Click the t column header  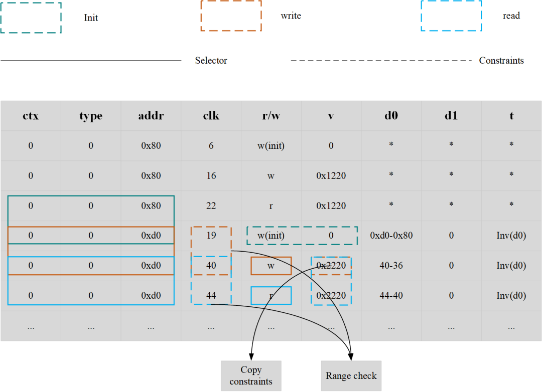(511, 116)
